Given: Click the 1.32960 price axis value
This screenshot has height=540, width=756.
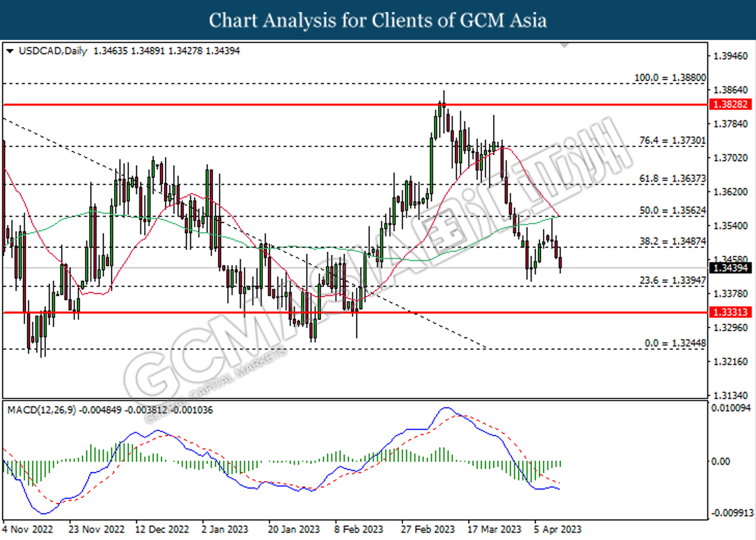Looking at the screenshot, I should tap(731, 327).
